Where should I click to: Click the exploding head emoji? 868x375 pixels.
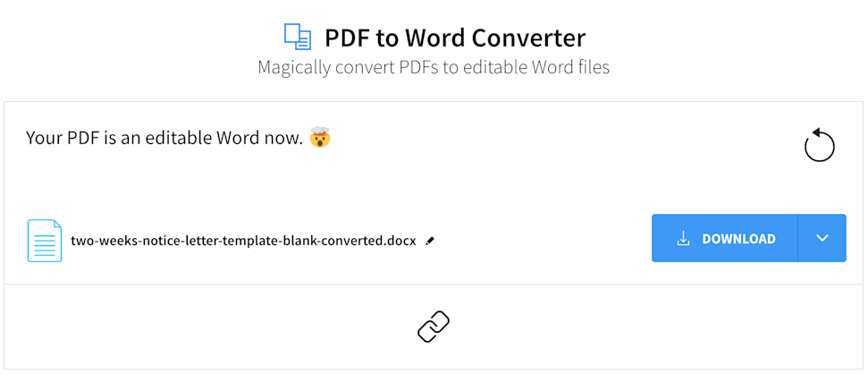tap(320, 137)
